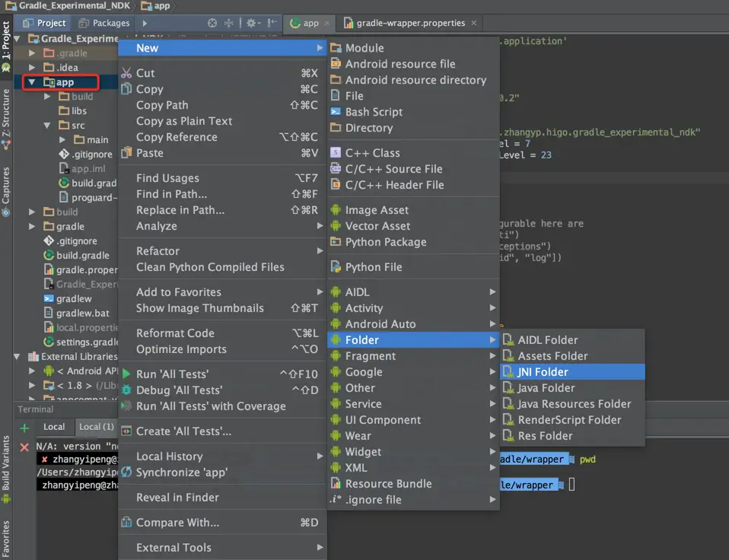This screenshot has width=729, height=560.
Task: Click the Debug 'All Tests' bug icon
Action: click(126, 390)
